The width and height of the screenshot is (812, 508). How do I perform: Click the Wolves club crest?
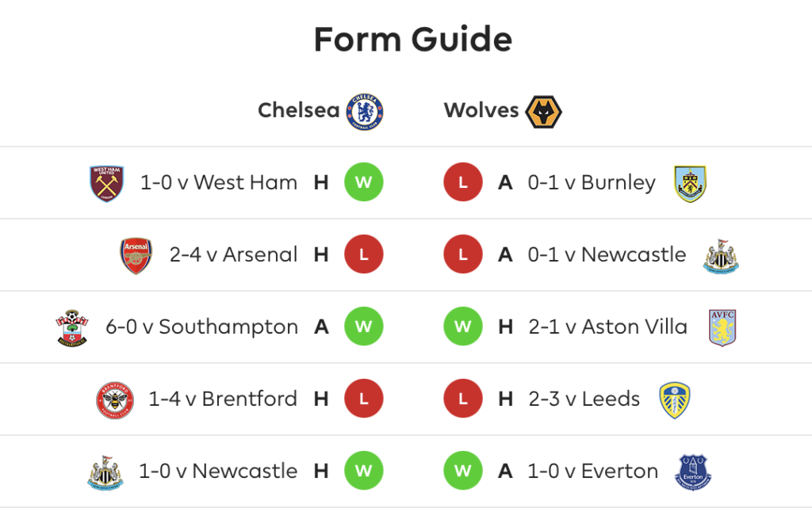click(x=543, y=112)
